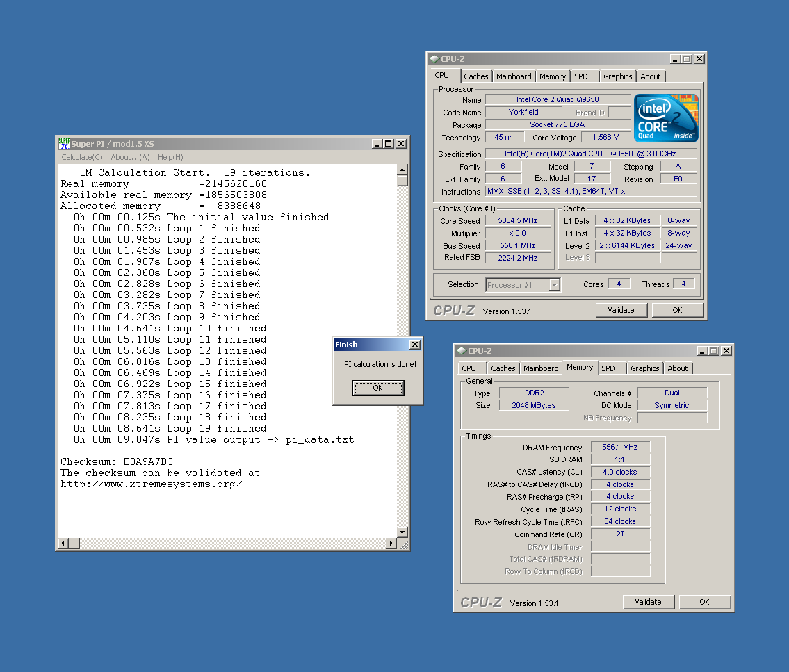Click the Code Name value 'Yorkfield'
Viewport: 789px width, 672px height.
(523, 112)
